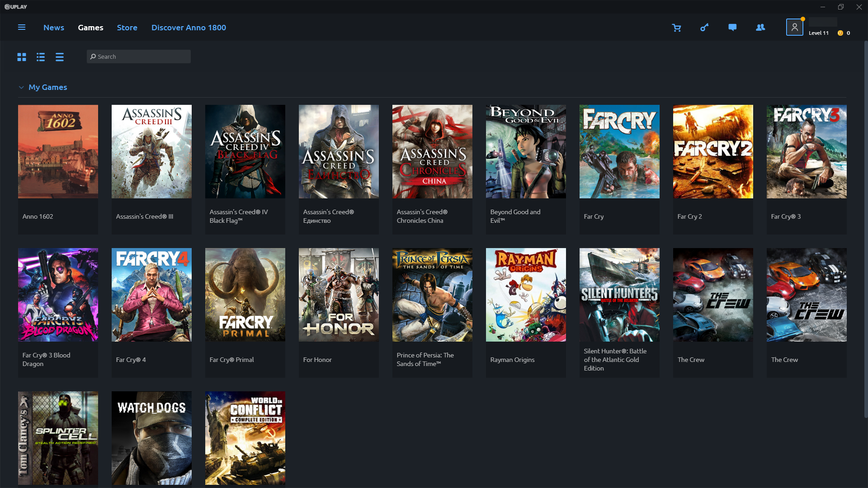868x488 pixels.
Task: Click the Uplay coins balance icon
Action: pos(840,33)
